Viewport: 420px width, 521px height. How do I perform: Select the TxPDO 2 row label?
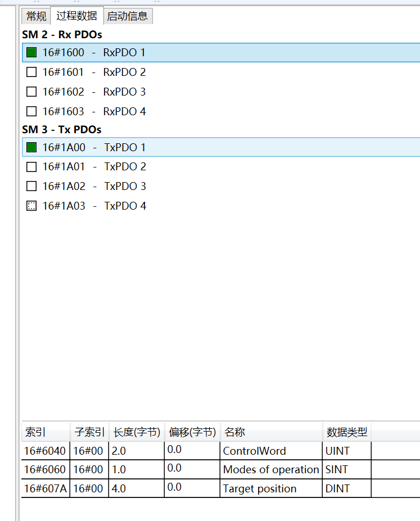pyautogui.click(x=125, y=166)
